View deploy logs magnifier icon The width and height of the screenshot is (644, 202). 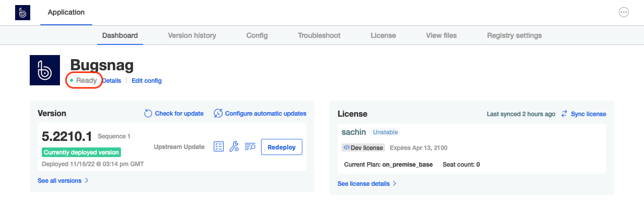click(x=250, y=147)
